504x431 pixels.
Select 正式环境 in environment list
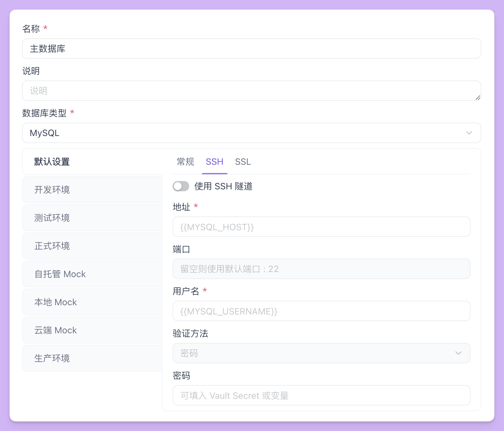coord(92,246)
